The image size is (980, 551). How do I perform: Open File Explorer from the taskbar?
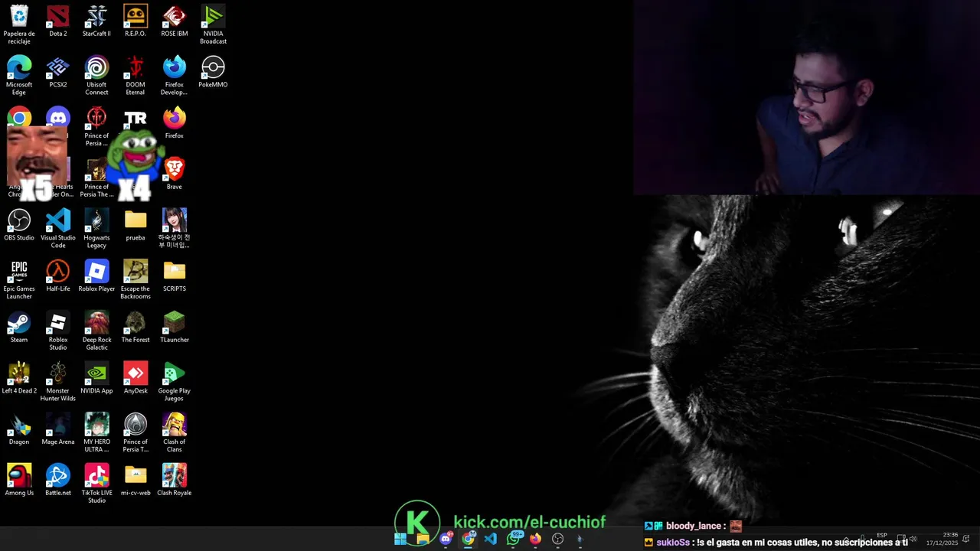(423, 539)
